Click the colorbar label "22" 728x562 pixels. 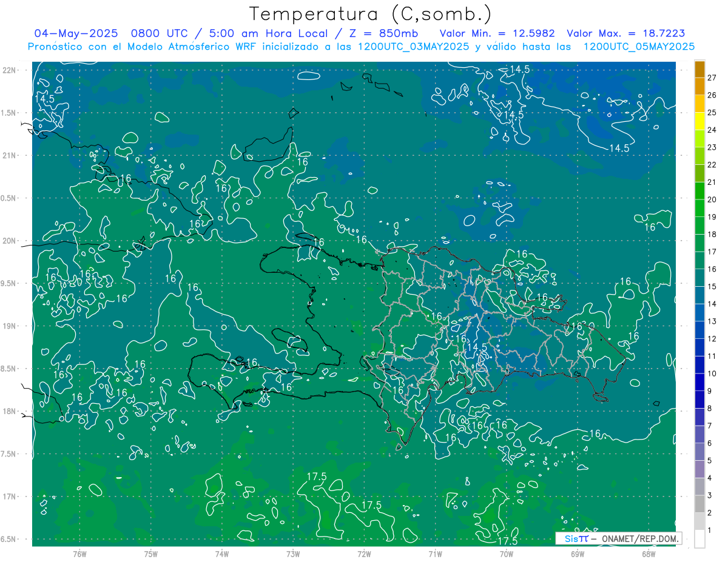712,165
